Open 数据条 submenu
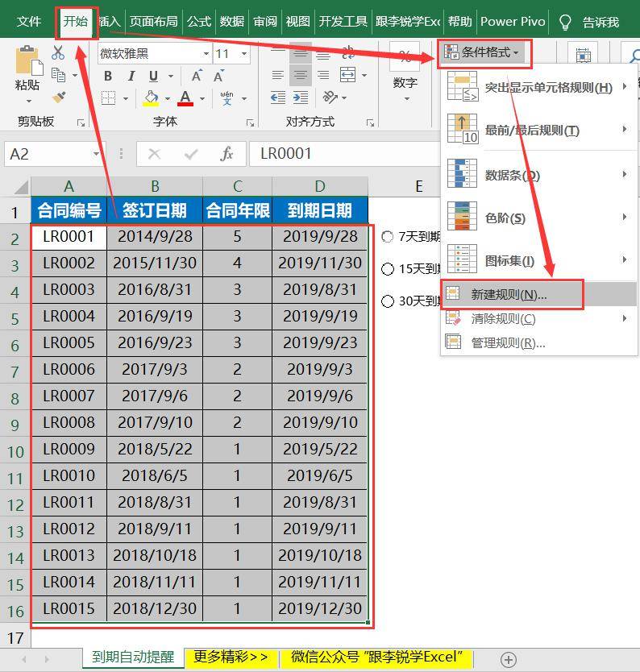 (538, 174)
